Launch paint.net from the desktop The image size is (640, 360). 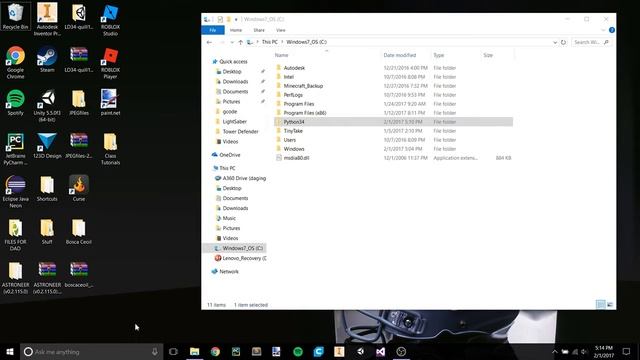point(110,102)
